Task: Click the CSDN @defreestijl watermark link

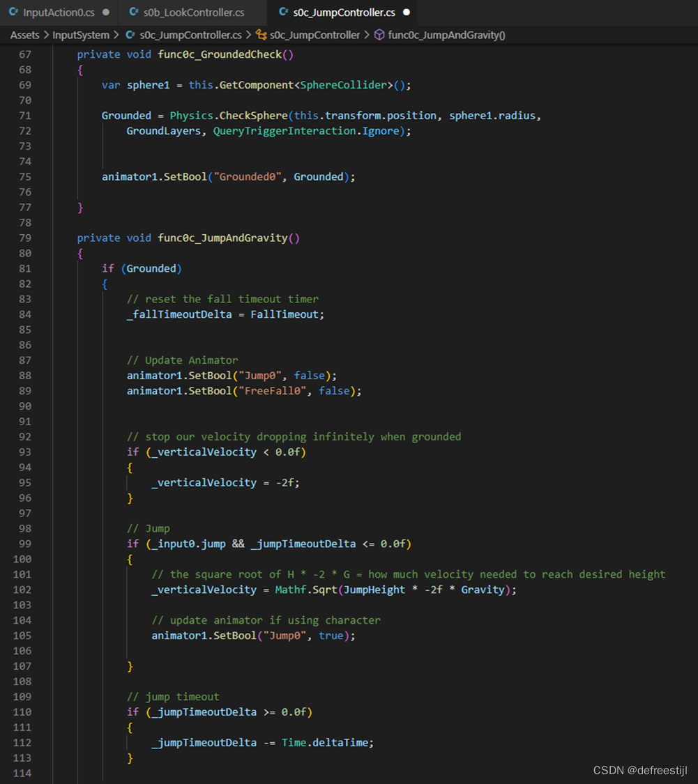Action: tap(641, 770)
